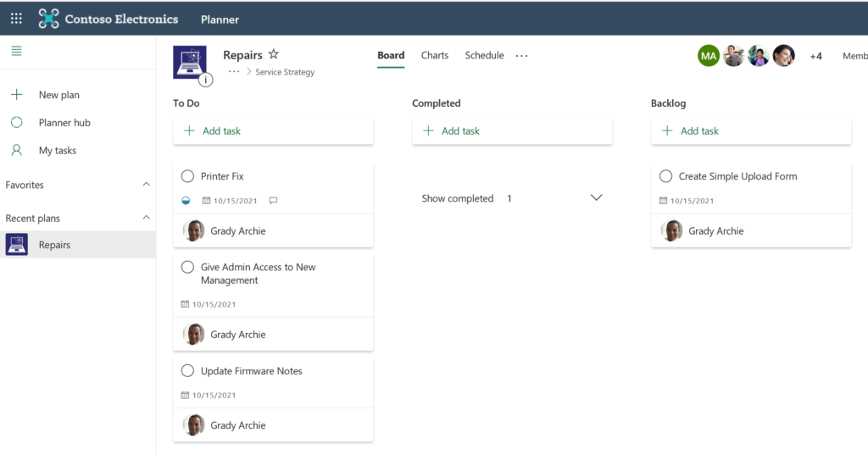The height and width of the screenshot is (455, 868).
Task: Mark Update Firmware Notes as complete
Action: pos(187,371)
